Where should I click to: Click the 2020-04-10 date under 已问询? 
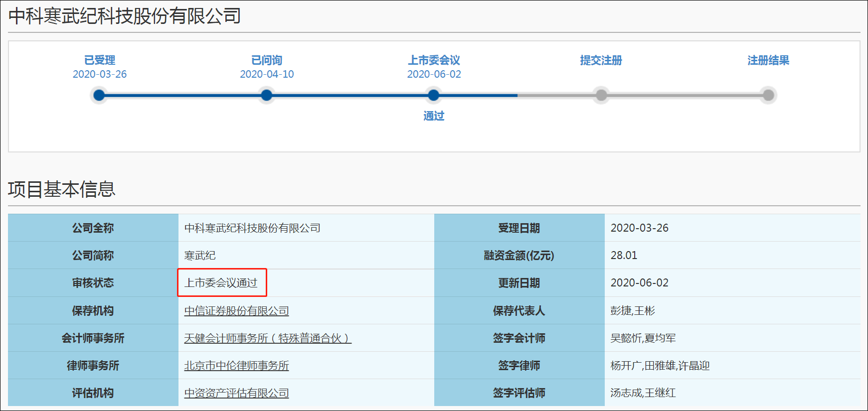(x=267, y=74)
